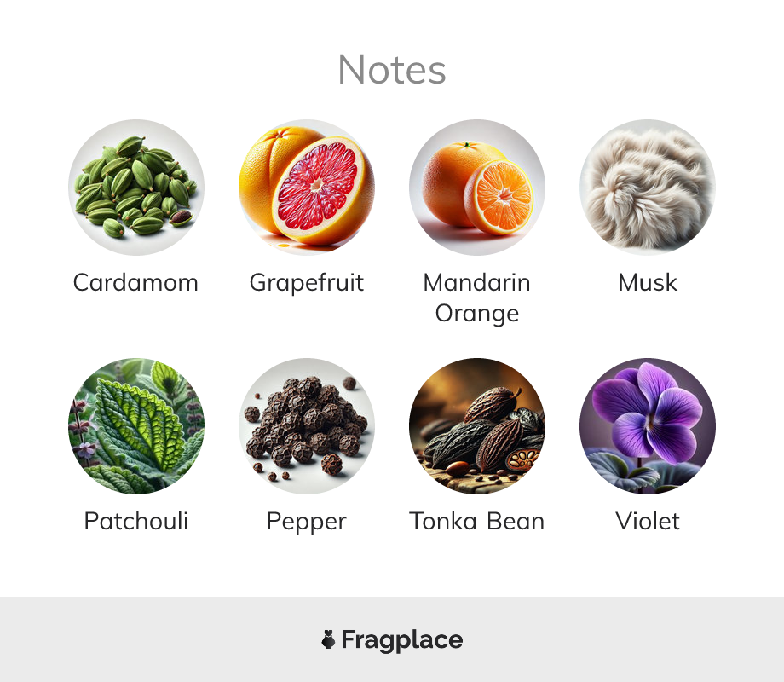Viewport: 784px width, 682px height.
Task: Click the Fragplace bottle logo icon
Action: pos(328,639)
